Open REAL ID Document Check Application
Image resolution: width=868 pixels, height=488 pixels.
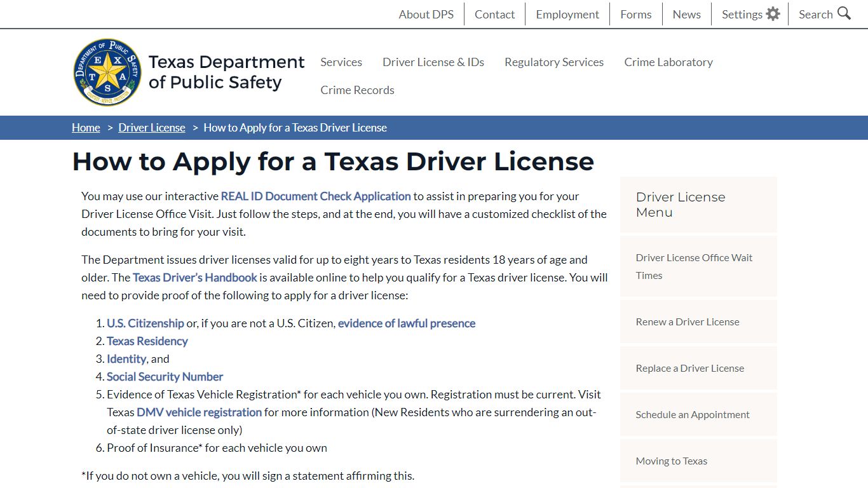click(x=316, y=196)
